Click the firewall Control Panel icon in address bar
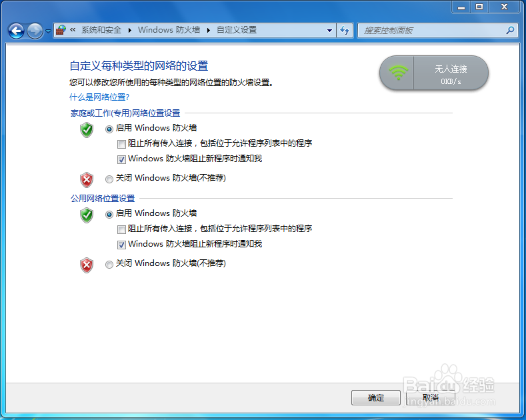This screenshot has height=420, width=526. click(61, 30)
